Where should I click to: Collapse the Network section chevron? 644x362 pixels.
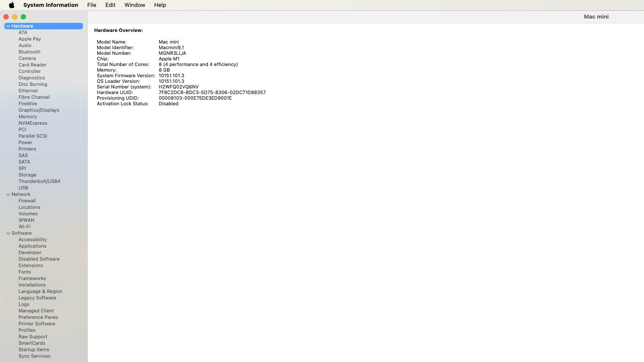point(8,195)
